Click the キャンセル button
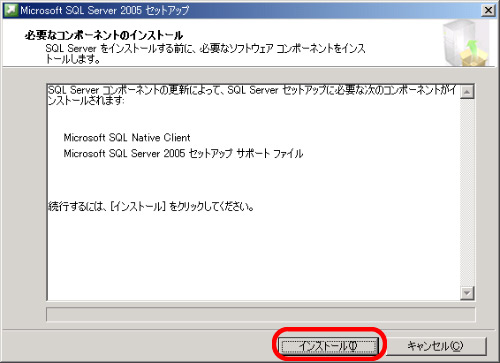Image resolution: width=500 pixels, height=363 pixels. click(x=436, y=346)
